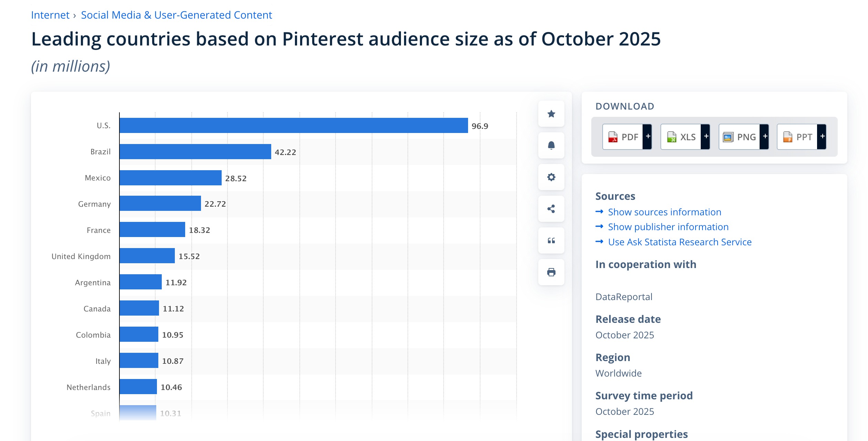Image resolution: width=868 pixels, height=441 pixels.
Task: Click Show sources information link
Action: click(664, 212)
